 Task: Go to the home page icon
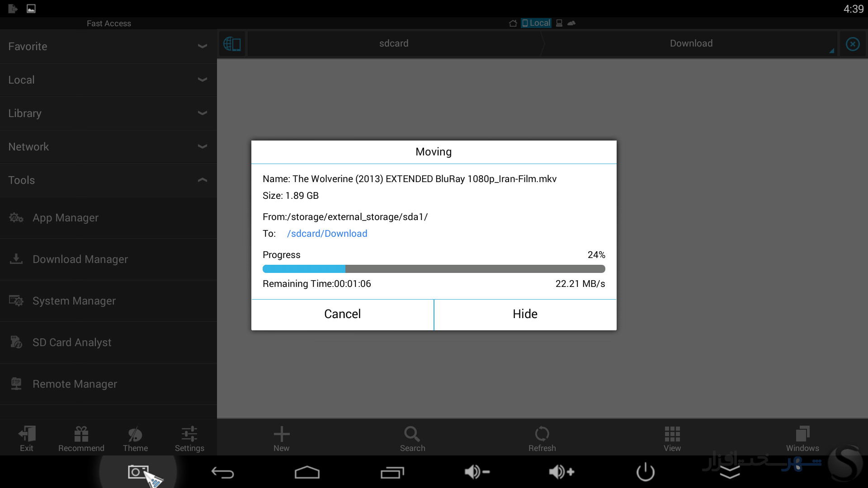click(x=513, y=23)
